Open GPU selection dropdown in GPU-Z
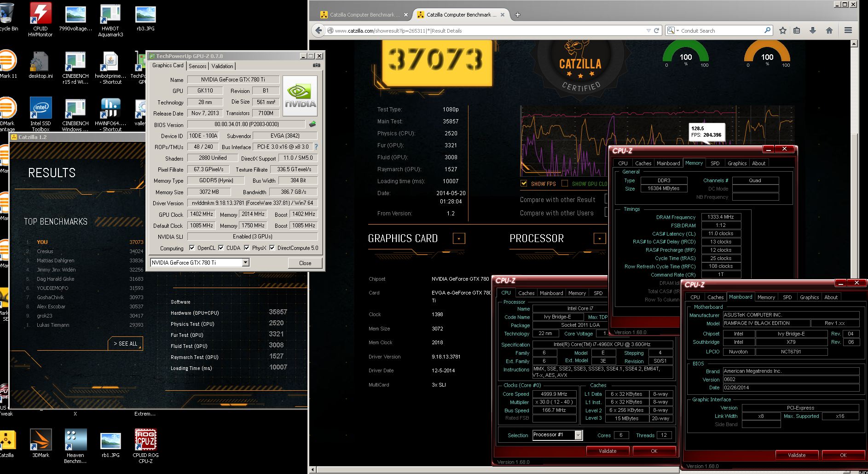 tap(246, 262)
